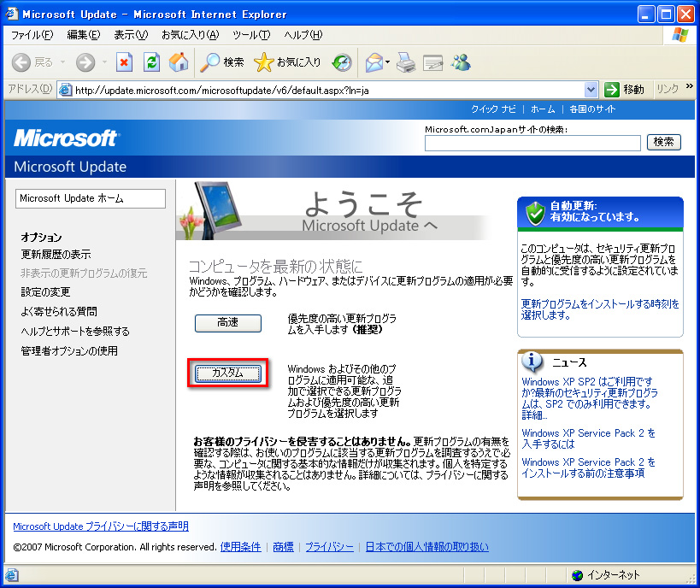This screenshot has height=588, width=700.
Task: Click the クイック ナビ link in top bar
Action: click(493, 109)
